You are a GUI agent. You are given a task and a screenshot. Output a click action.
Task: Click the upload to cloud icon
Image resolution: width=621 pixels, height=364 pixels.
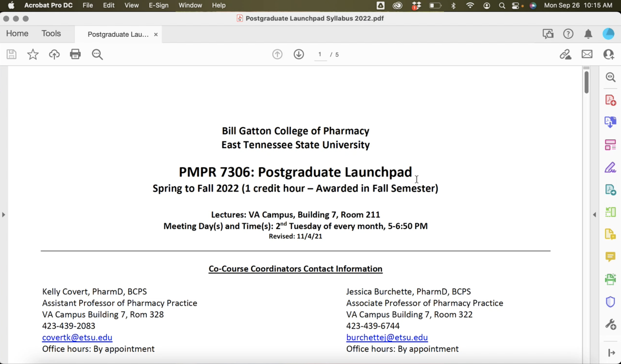(x=54, y=54)
